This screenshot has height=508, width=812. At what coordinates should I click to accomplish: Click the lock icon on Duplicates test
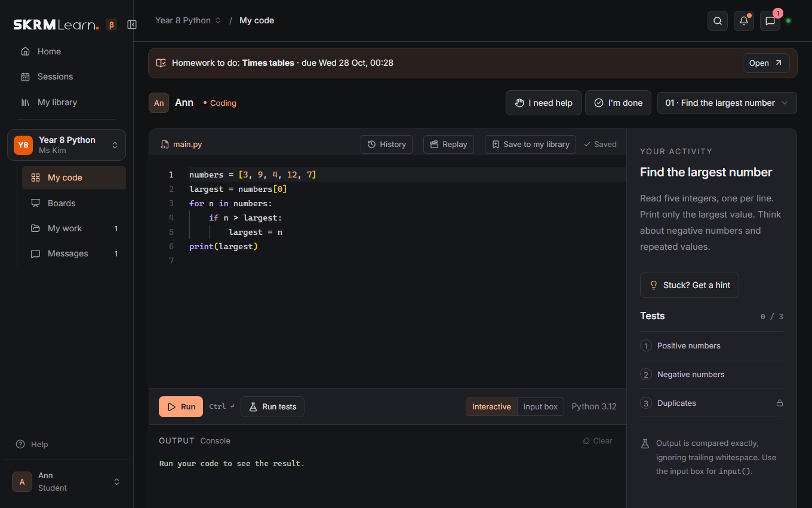(779, 403)
